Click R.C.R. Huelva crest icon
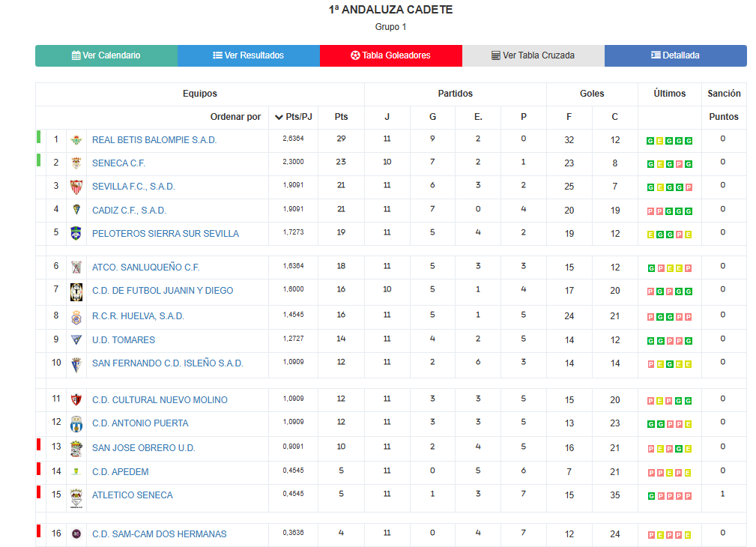The height and width of the screenshot is (547, 756). (x=76, y=317)
